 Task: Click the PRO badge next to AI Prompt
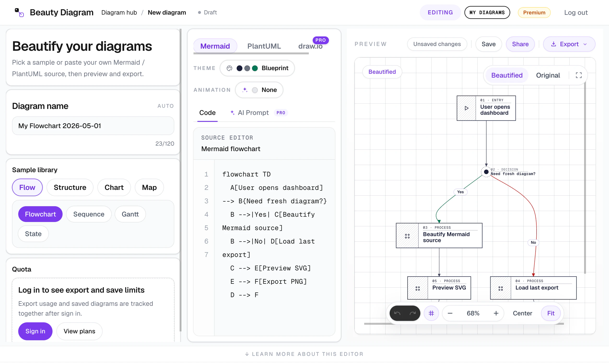(x=281, y=113)
